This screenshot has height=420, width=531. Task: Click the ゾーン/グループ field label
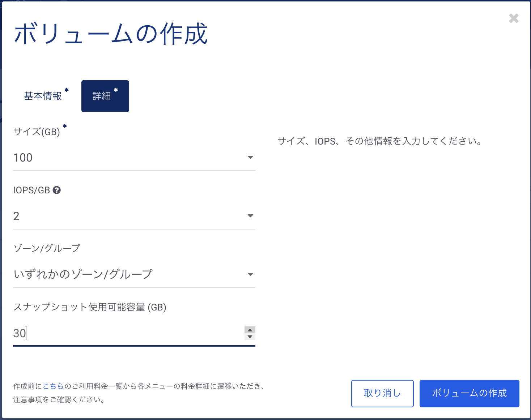[47, 248]
